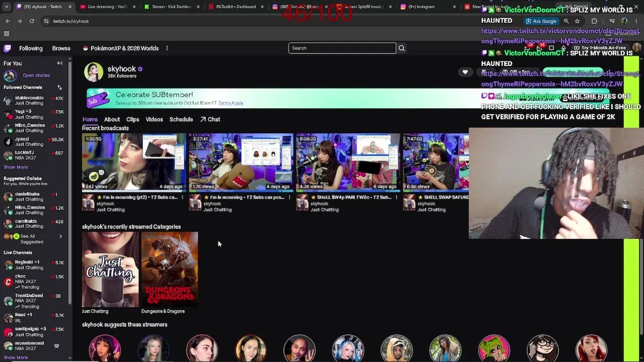Switch to Live streaming - YouTube browser tab

pyautogui.click(x=107, y=7)
